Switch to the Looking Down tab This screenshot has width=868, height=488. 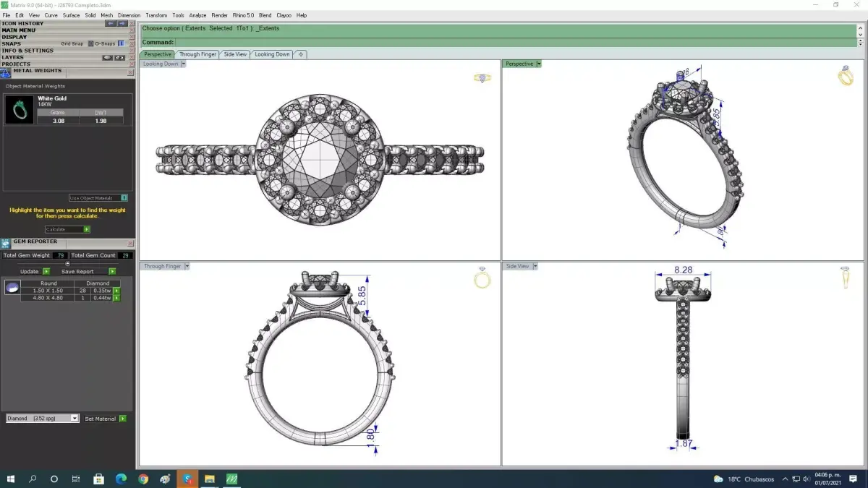272,54
